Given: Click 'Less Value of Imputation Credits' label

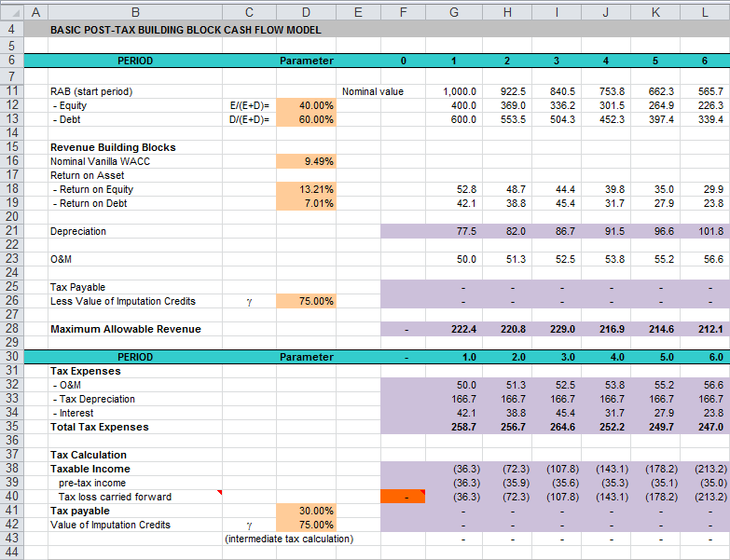Looking at the screenshot, I should [x=123, y=301].
